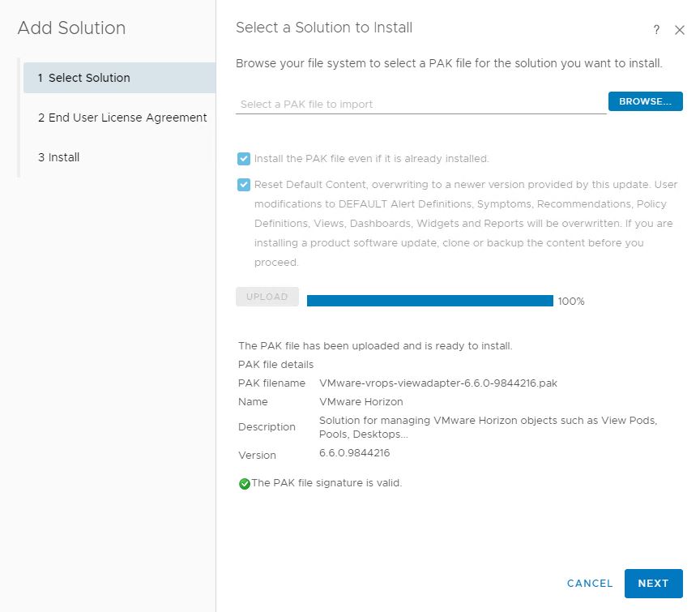
Task: Click 'The PAK file signature is valid.' message
Action: point(327,483)
